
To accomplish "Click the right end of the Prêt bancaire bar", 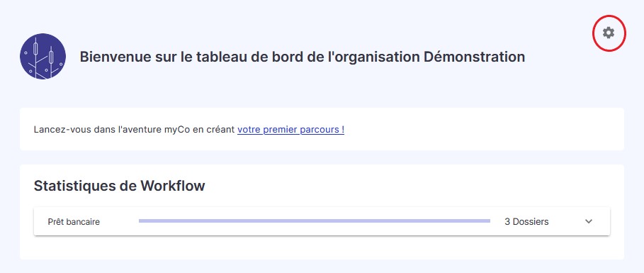I will pos(489,221).
